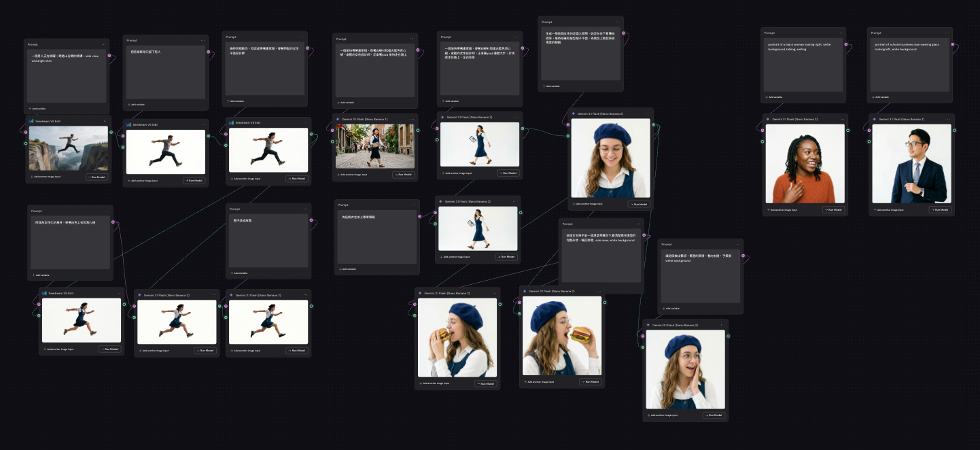Add variable to Asian business man prompt
Viewport: 980px width, 450px height.
pyautogui.click(x=882, y=97)
